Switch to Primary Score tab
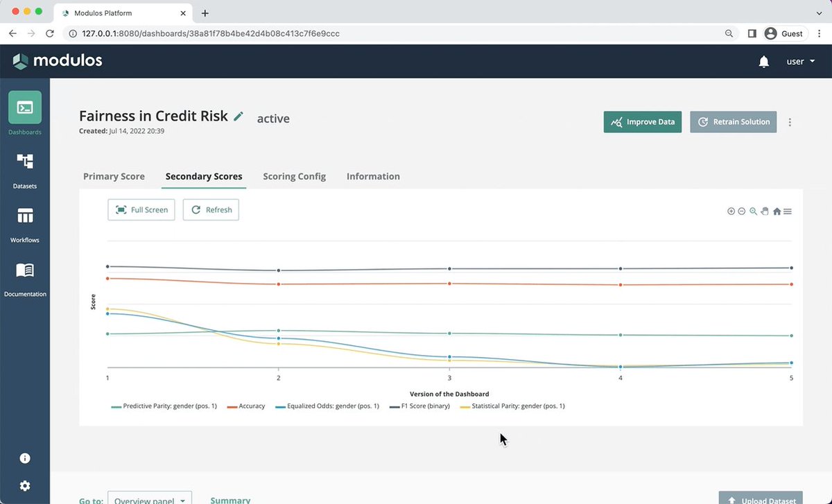This screenshot has height=504, width=832. click(x=114, y=176)
